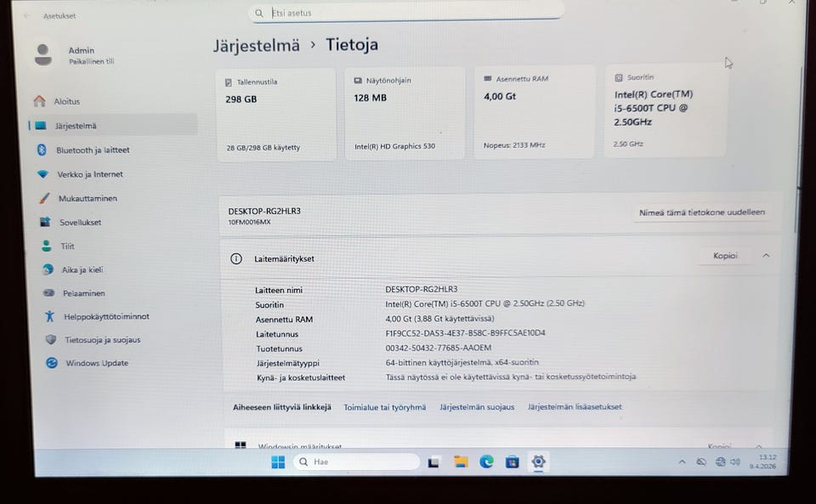Go back with the arrow beside Asetukset
Screen dimensions: 816x504
(26, 16)
